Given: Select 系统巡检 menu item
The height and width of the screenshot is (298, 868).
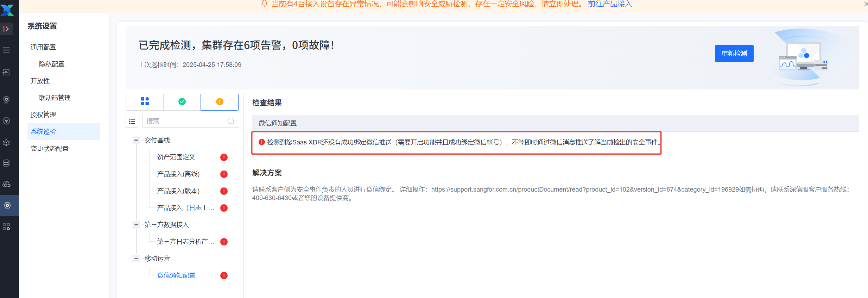Looking at the screenshot, I should (64, 132).
